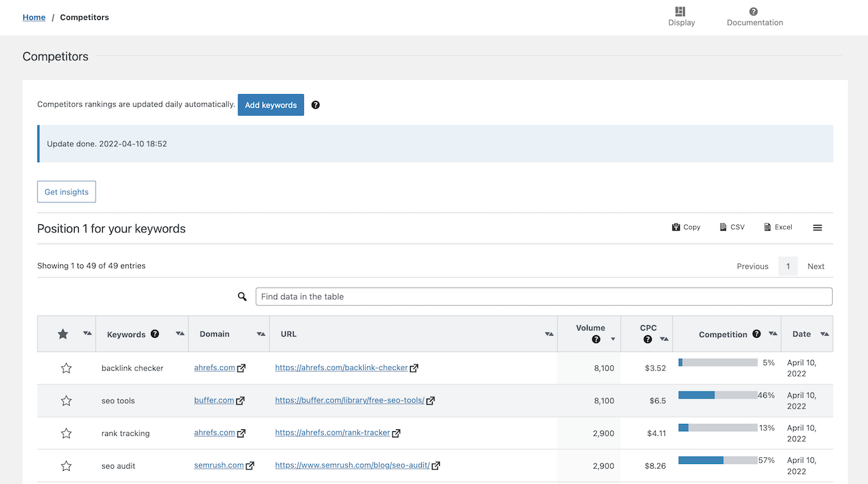Screen dimensions: 868x484
Task: Sort table by the URL column
Action: tap(549, 334)
